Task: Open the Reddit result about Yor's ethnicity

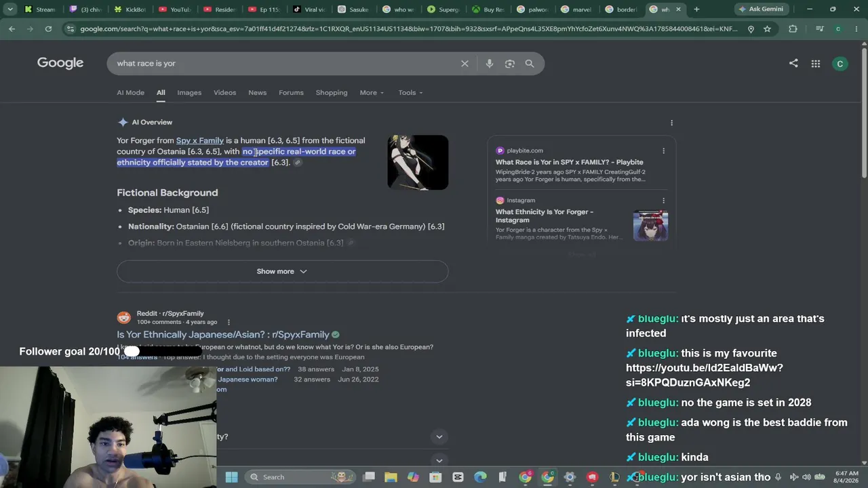Action: tap(223, 335)
